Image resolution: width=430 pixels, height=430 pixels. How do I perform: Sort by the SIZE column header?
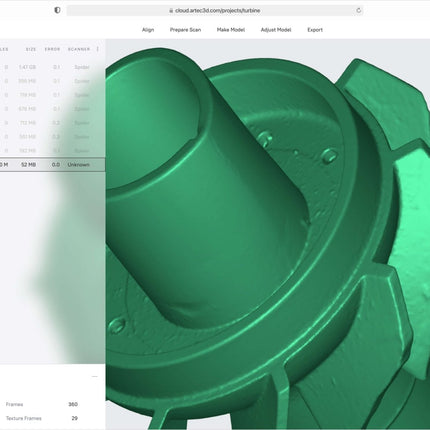click(x=31, y=49)
